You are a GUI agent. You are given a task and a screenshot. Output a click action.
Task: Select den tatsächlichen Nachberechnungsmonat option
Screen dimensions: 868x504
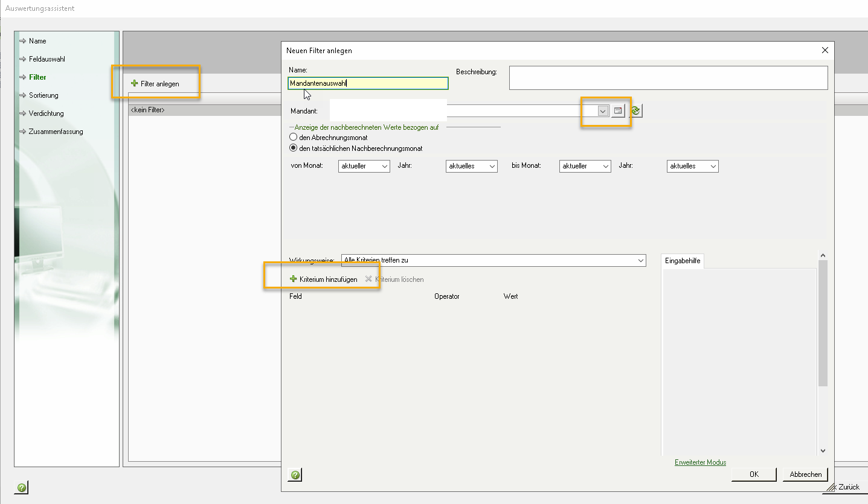[294, 148]
